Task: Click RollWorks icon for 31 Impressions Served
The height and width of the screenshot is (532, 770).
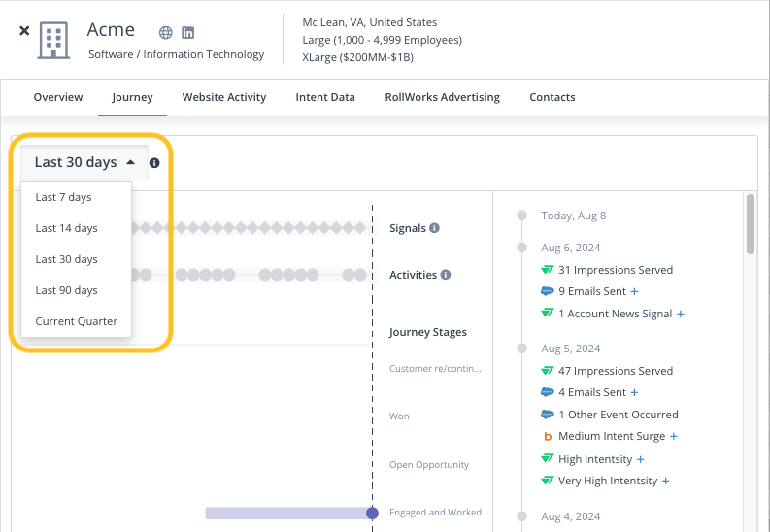Action: pos(547,270)
